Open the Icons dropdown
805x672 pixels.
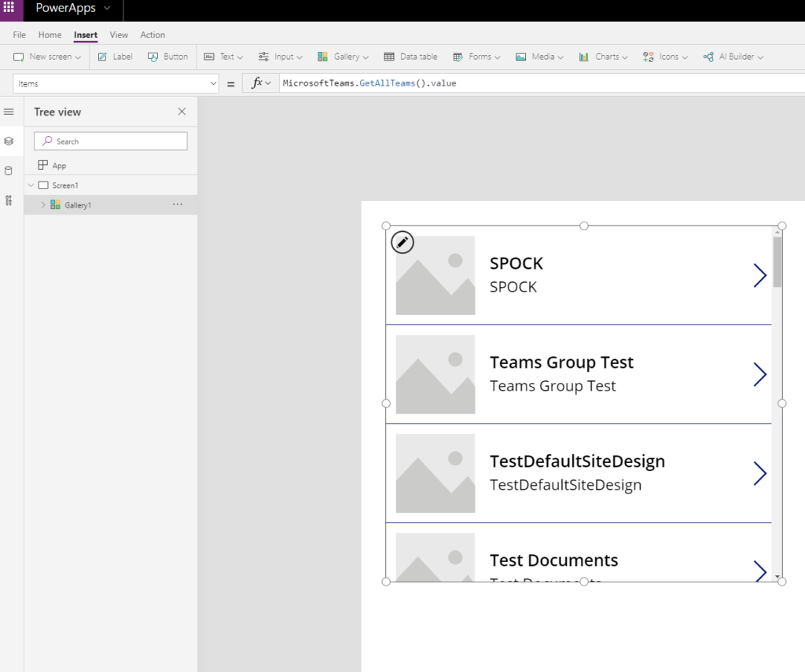(665, 57)
